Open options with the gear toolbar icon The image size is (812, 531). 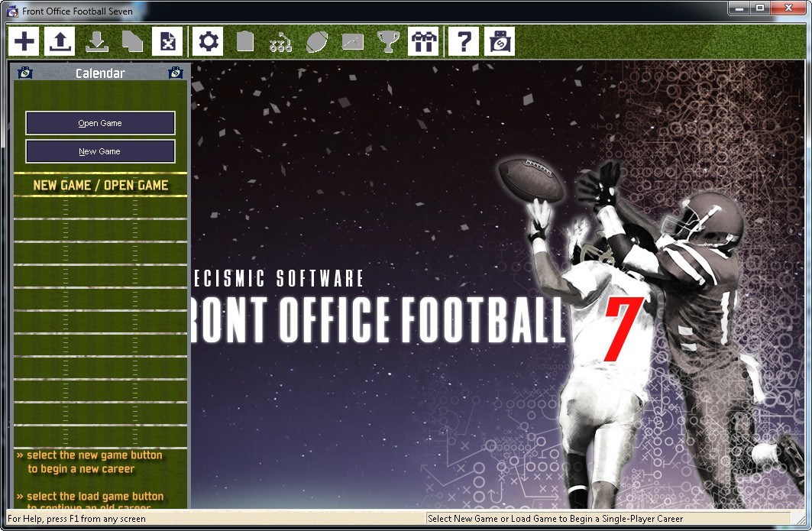[x=209, y=41]
